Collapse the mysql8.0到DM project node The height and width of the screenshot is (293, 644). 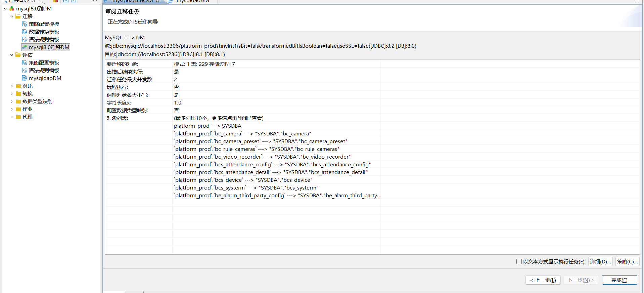(5, 9)
